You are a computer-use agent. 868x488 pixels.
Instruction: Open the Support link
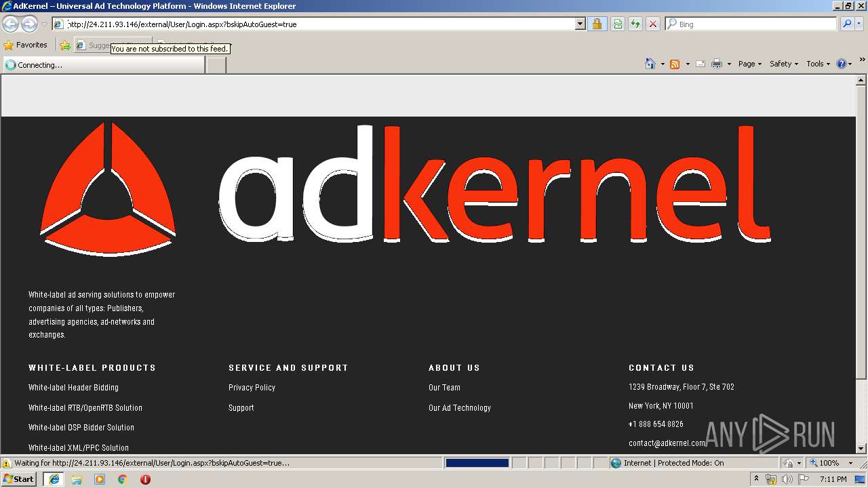click(x=241, y=408)
